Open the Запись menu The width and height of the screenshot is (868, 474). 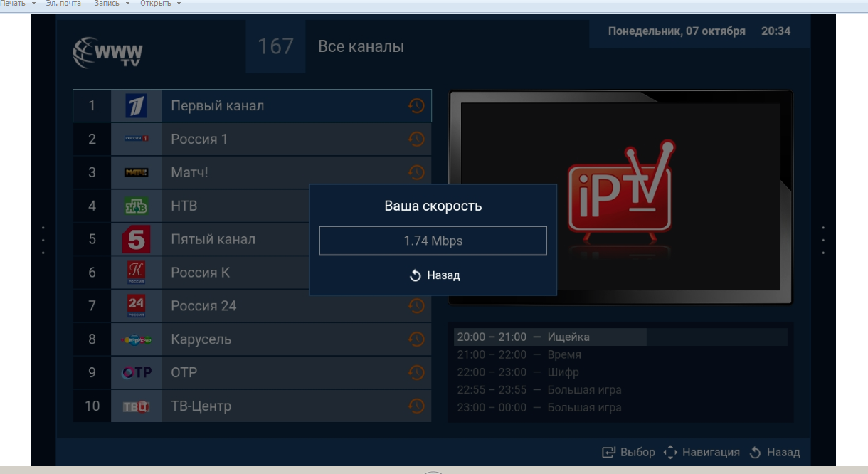tap(107, 4)
